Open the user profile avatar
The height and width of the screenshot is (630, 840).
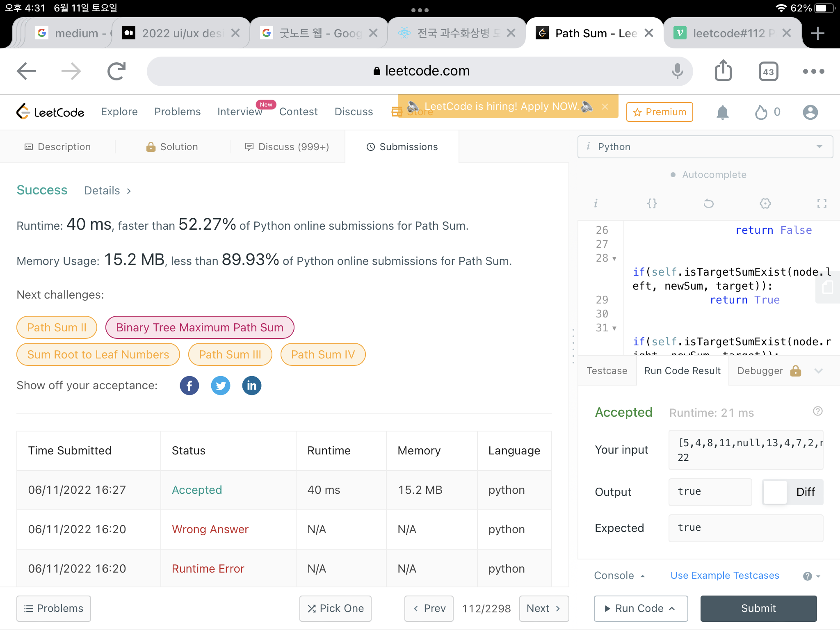click(x=810, y=112)
